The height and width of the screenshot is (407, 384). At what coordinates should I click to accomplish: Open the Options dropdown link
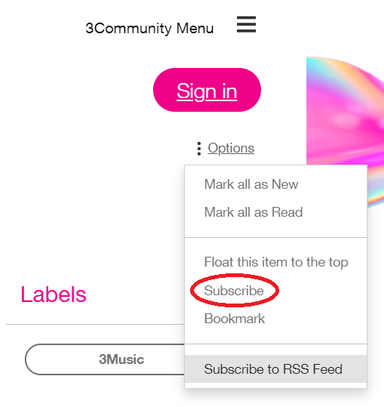[x=231, y=148]
